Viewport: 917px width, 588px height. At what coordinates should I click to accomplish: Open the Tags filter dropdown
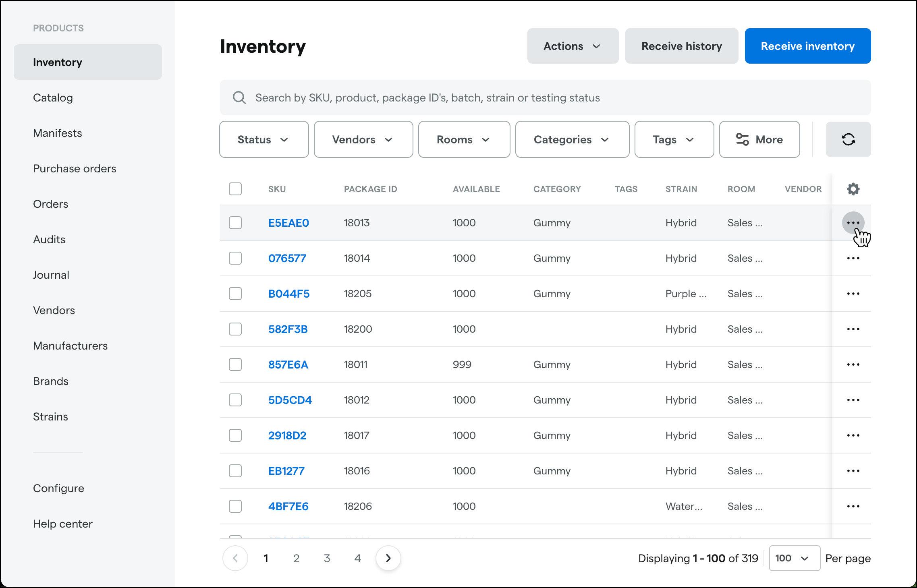click(674, 139)
